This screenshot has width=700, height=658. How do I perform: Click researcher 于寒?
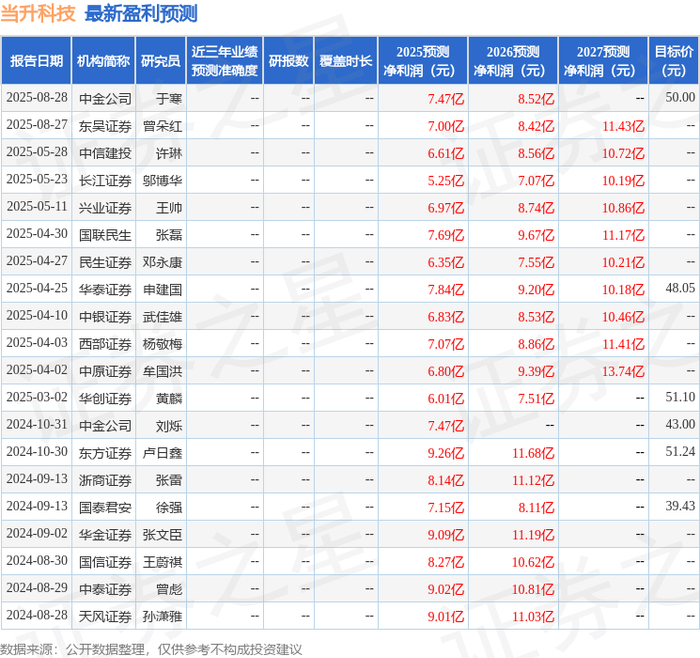point(169,99)
